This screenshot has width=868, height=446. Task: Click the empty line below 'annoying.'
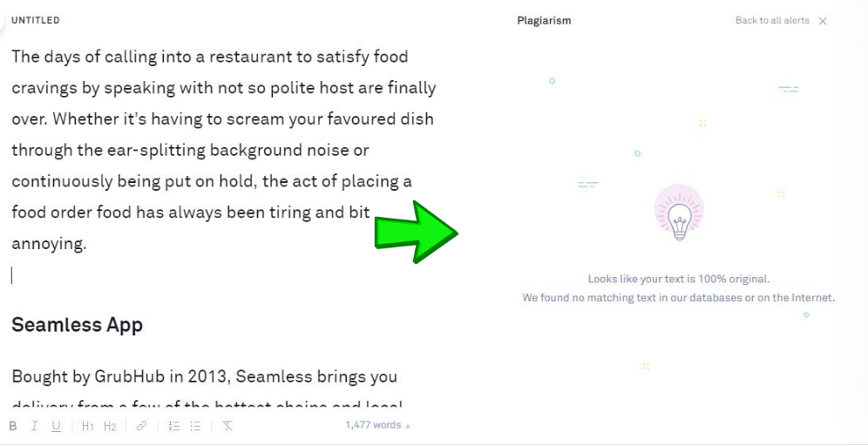(x=174, y=276)
